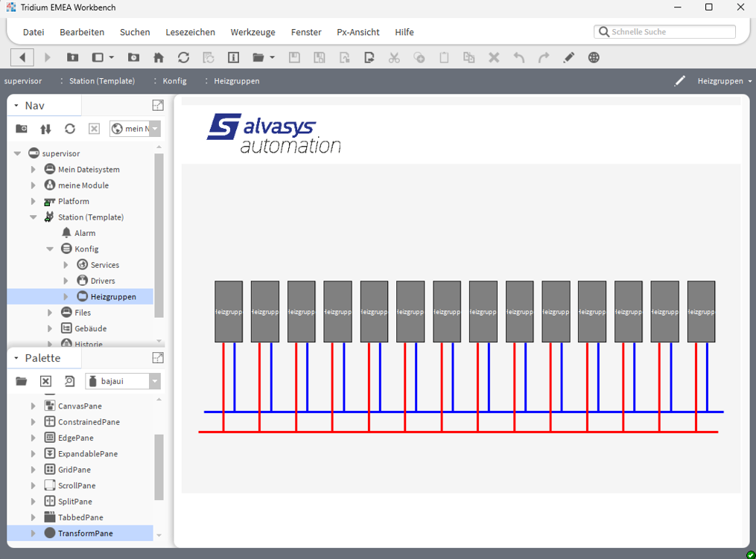Open the bajaui palette selection dropdown
The image size is (756, 559).
tap(155, 381)
